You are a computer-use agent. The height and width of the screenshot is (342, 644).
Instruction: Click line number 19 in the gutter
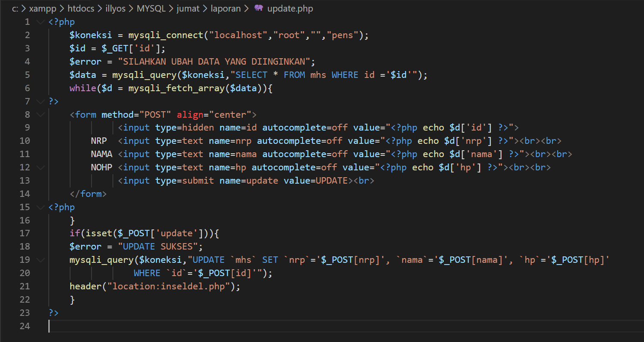(25, 259)
